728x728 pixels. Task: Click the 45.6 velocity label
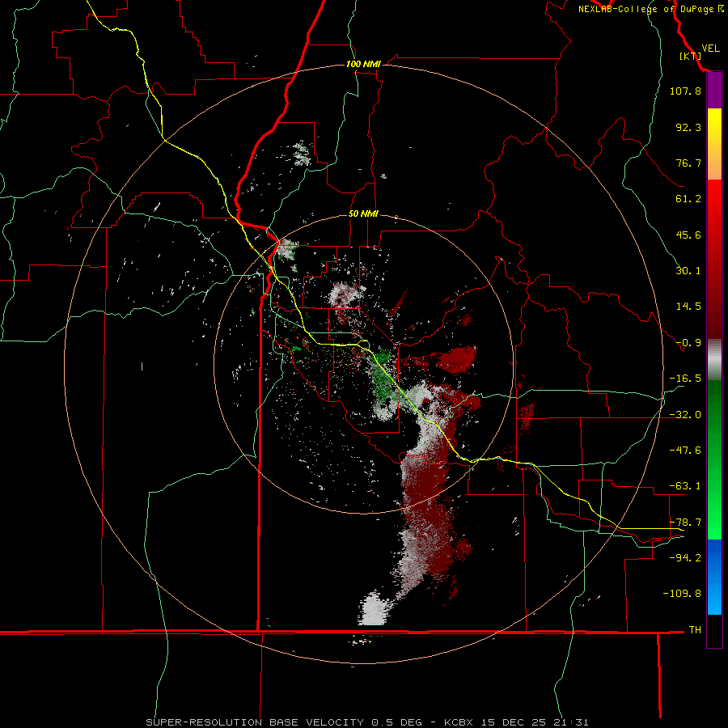click(x=688, y=235)
